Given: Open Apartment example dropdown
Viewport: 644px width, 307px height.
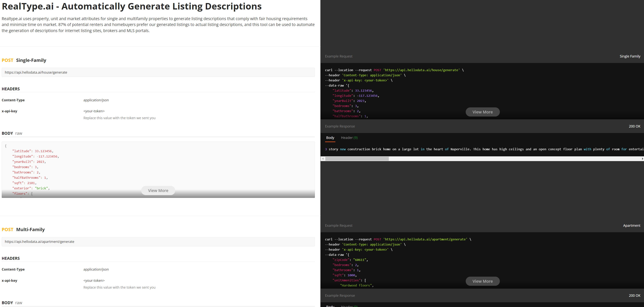Looking at the screenshot, I should pos(631,226).
